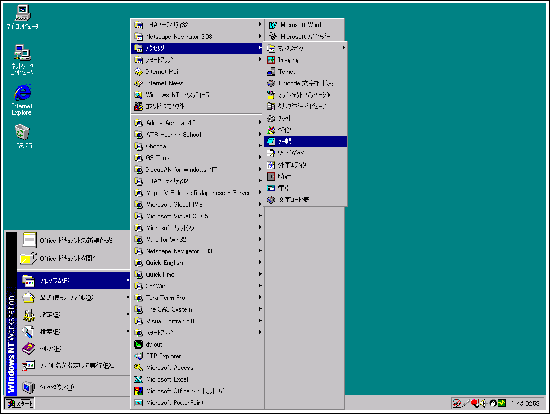Click the red crossed-out icon in the system tray

pyautogui.click(x=457, y=403)
